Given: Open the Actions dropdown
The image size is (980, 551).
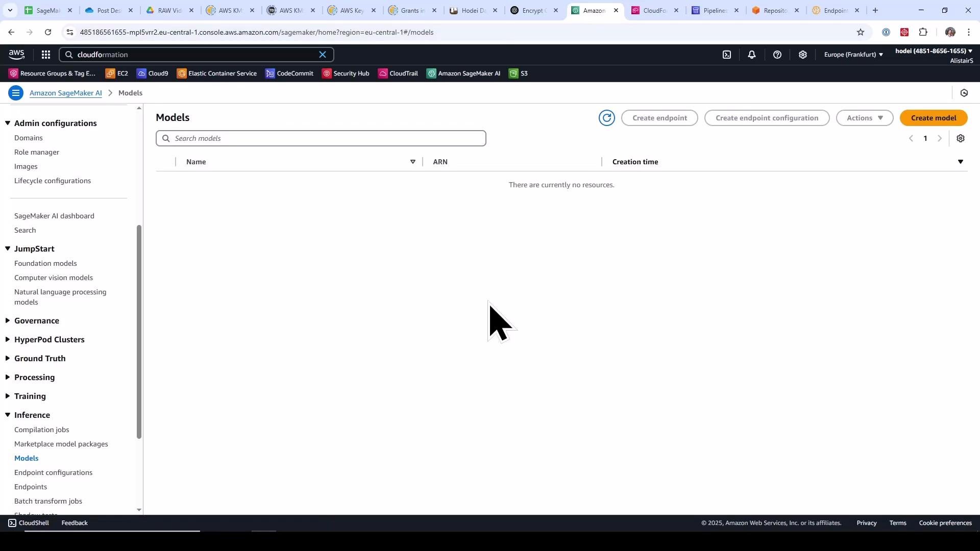Looking at the screenshot, I should tap(865, 118).
